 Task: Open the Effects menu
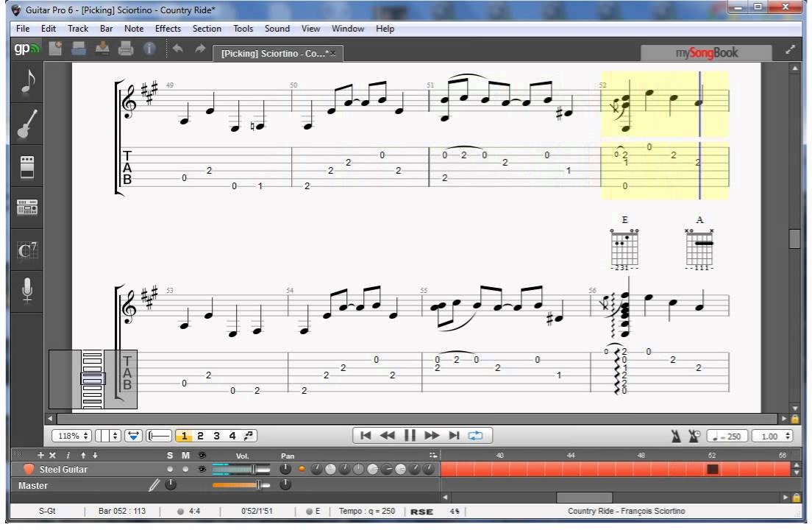point(168,29)
